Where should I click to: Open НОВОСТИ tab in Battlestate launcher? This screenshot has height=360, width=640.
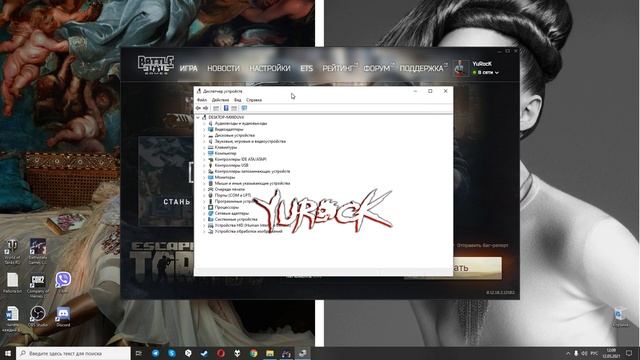[223, 69]
